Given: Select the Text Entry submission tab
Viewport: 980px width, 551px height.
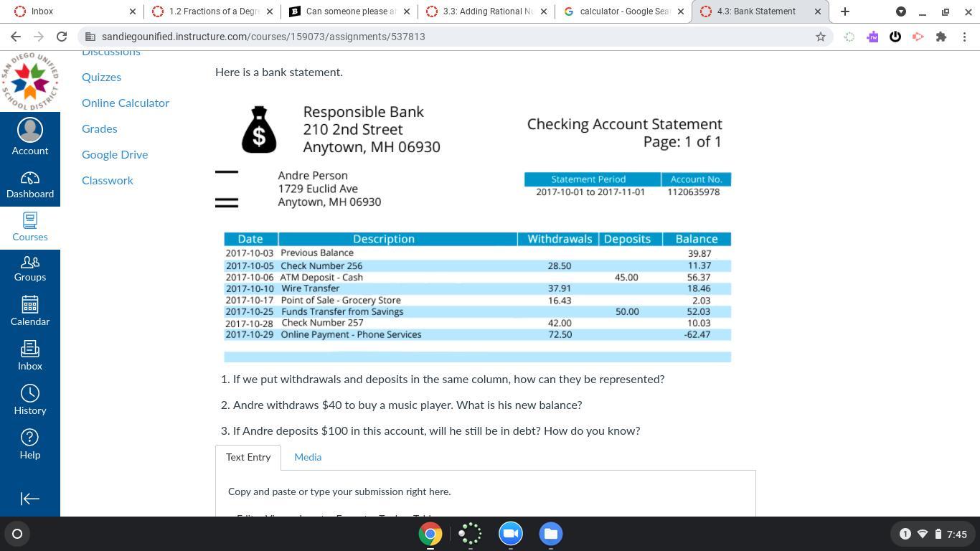Looking at the screenshot, I should [x=248, y=458].
